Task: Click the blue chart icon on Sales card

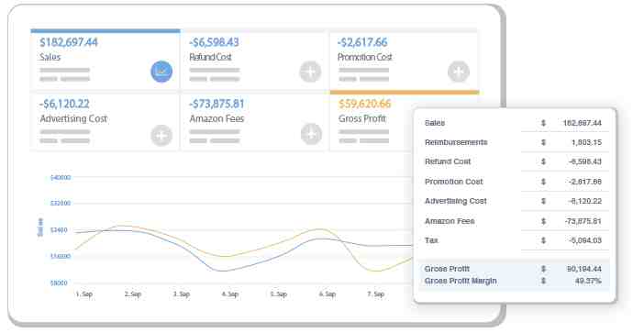Action: 161,72
